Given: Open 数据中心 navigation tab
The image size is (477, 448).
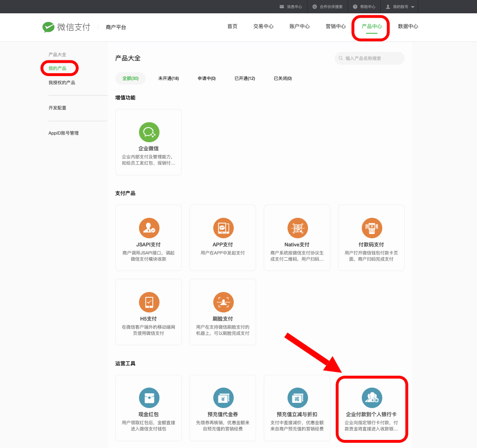Looking at the screenshot, I should click(x=408, y=27).
